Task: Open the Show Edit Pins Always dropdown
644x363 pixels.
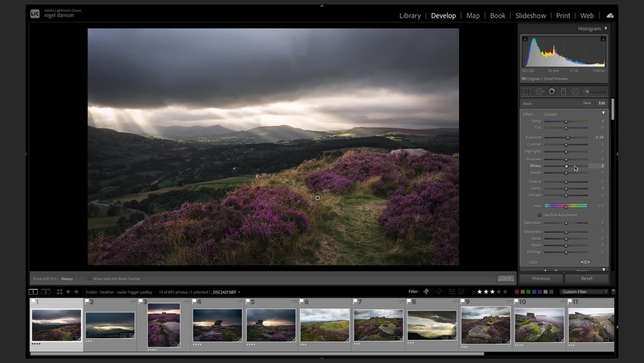Action: [x=68, y=279]
